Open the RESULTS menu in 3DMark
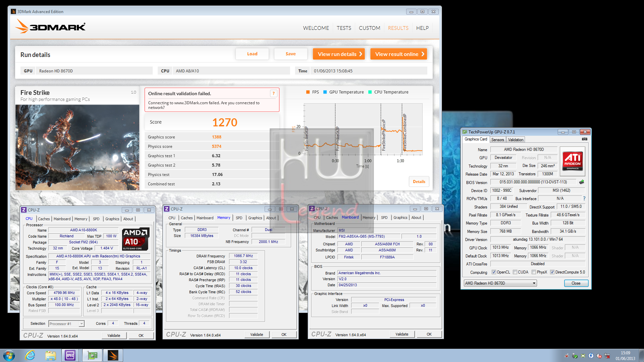This screenshot has width=644, height=362. (398, 28)
